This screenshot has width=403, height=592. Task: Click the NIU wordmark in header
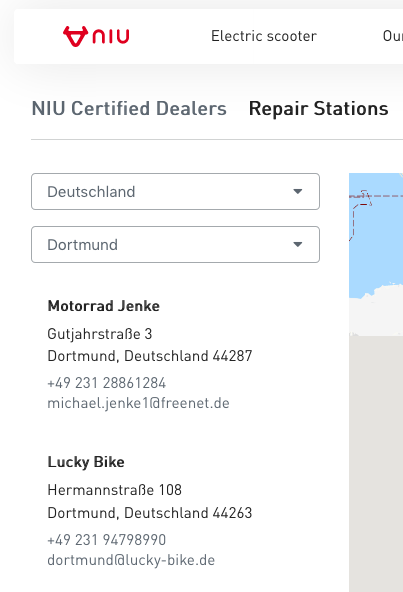(111, 37)
